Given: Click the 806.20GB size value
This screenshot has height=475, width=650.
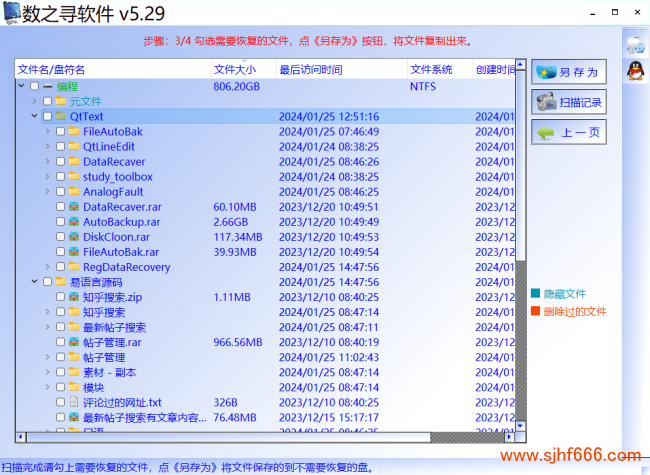Looking at the screenshot, I should pyautogui.click(x=236, y=86).
